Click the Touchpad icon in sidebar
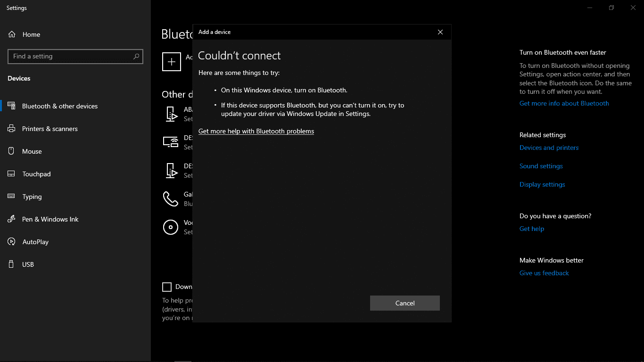The image size is (644, 362). coord(11,174)
